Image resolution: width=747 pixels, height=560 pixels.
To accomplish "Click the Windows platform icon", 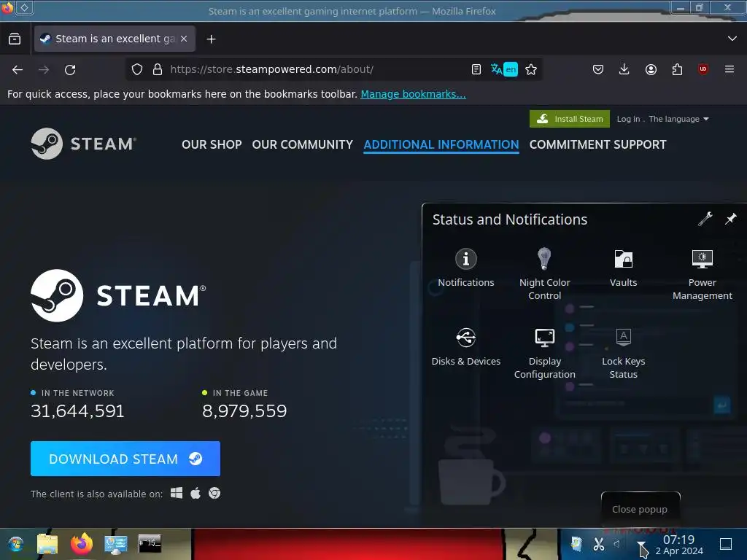I will pos(177,493).
